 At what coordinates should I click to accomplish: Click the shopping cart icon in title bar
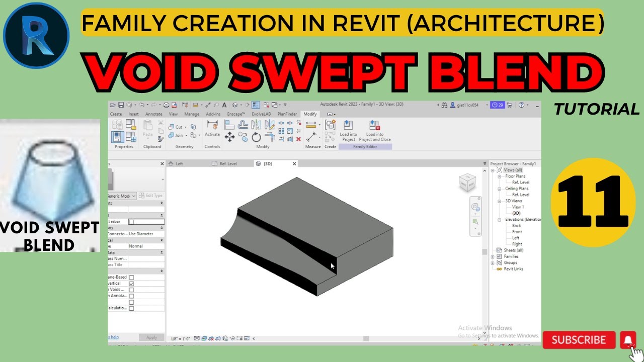pos(510,105)
